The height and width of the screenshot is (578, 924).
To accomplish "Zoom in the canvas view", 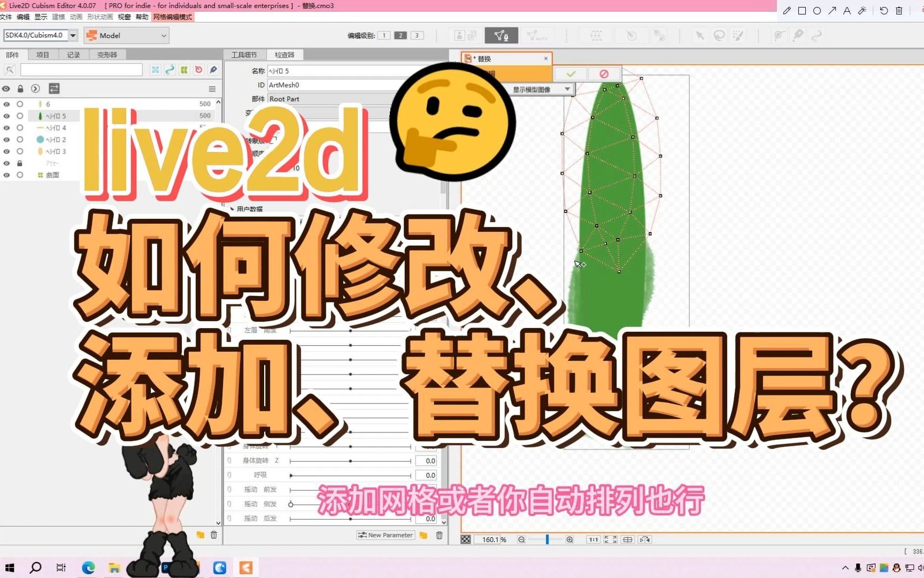I will click(x=570, y=539).
